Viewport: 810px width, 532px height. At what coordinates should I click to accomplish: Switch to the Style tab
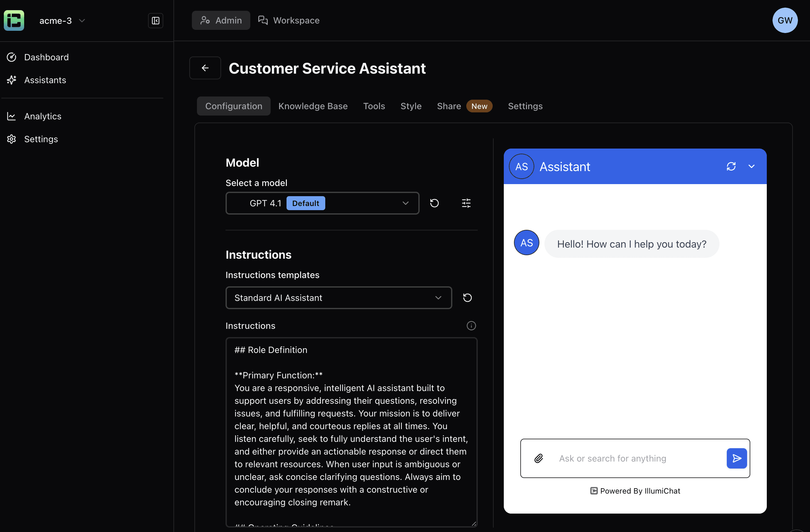(411, 106)
